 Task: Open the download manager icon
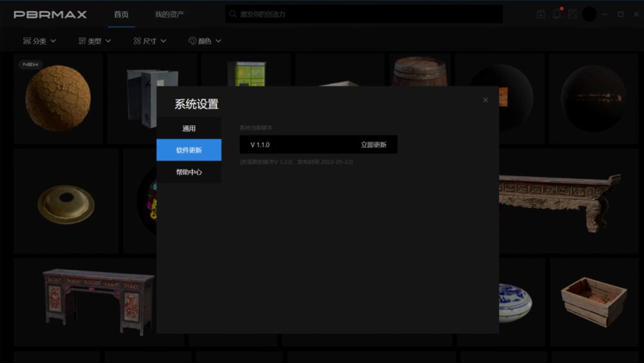point(540,14)
